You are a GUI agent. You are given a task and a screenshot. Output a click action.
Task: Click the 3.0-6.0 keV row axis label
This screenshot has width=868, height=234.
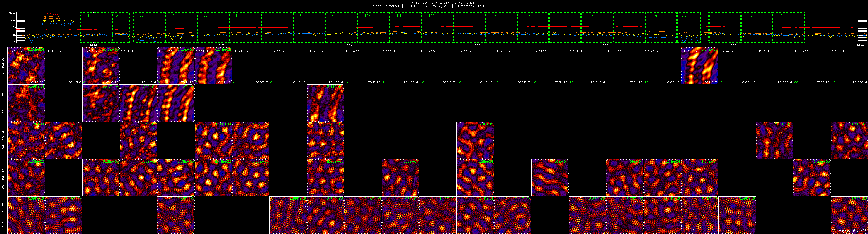[3, 66]
